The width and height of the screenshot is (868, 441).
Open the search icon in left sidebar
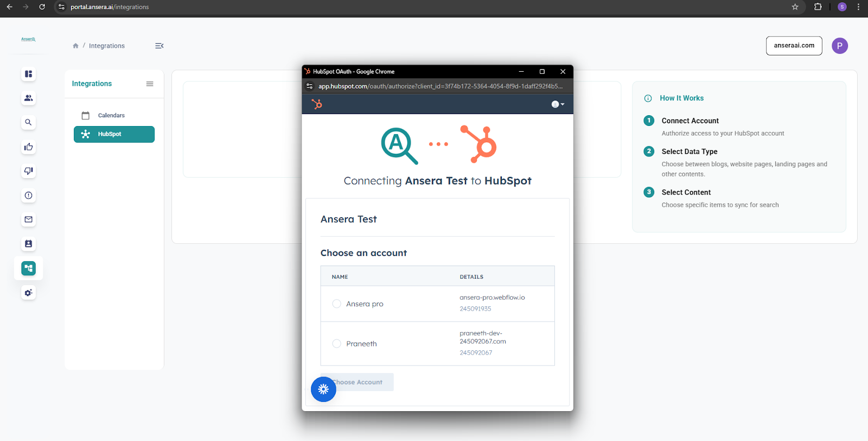(x=29, y=122)
